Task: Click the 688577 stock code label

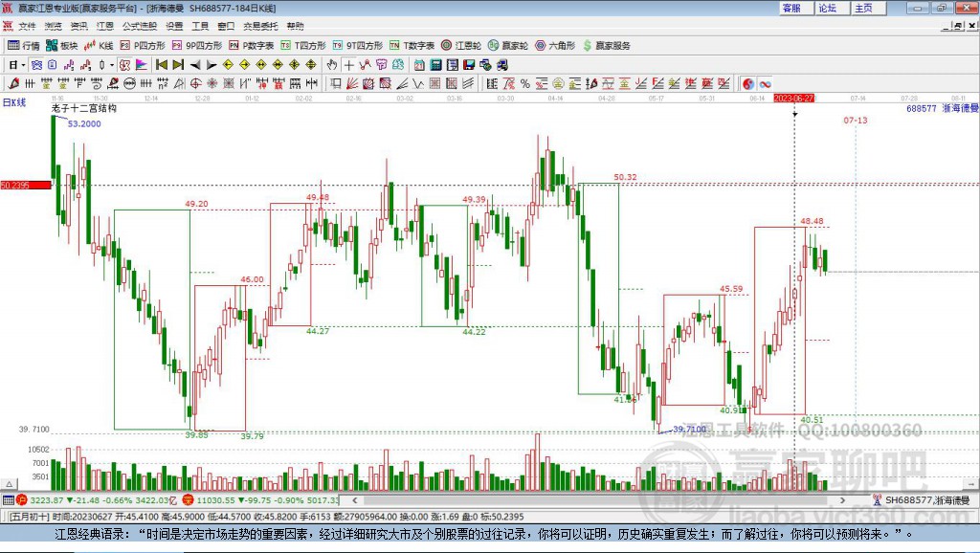Action: click(922, 108)
